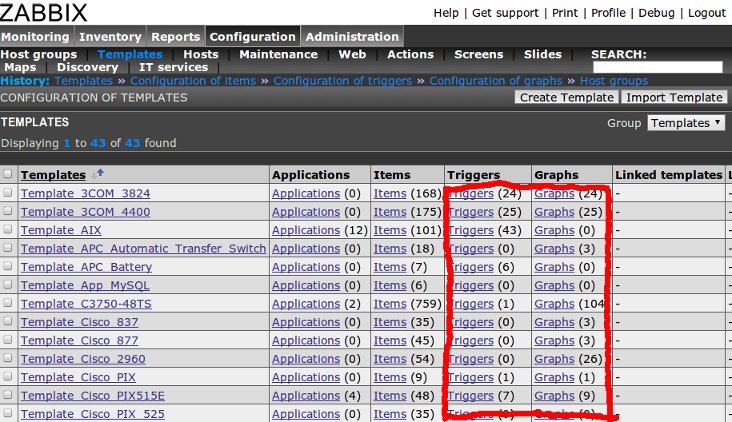Click the Import Template button

tap(674, 97)
